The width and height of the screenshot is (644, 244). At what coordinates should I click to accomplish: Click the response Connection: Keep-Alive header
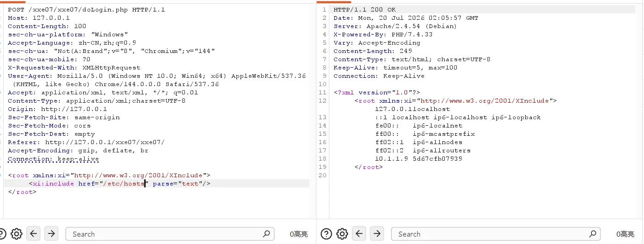(379, 76)
